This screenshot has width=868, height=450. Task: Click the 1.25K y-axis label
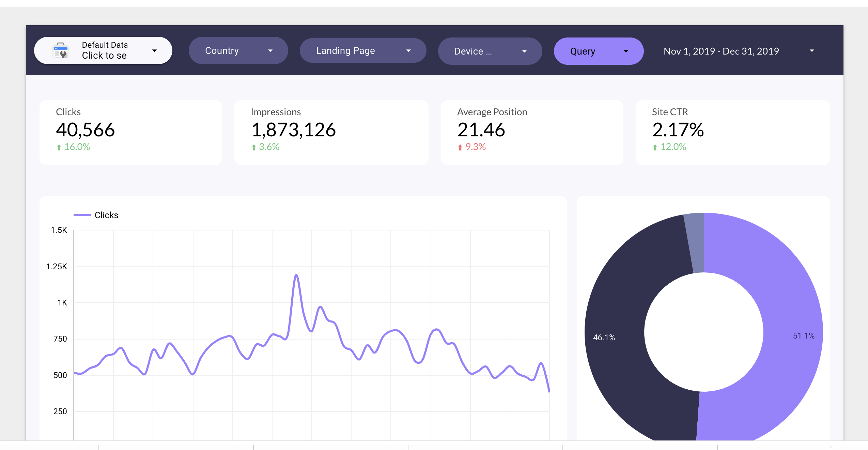pos(57,267)
